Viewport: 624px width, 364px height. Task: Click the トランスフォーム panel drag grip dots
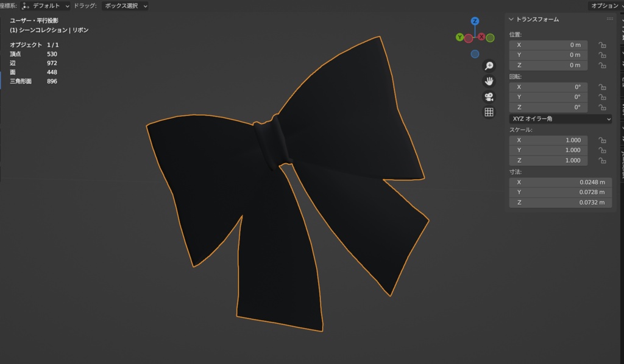click(609, 19)
